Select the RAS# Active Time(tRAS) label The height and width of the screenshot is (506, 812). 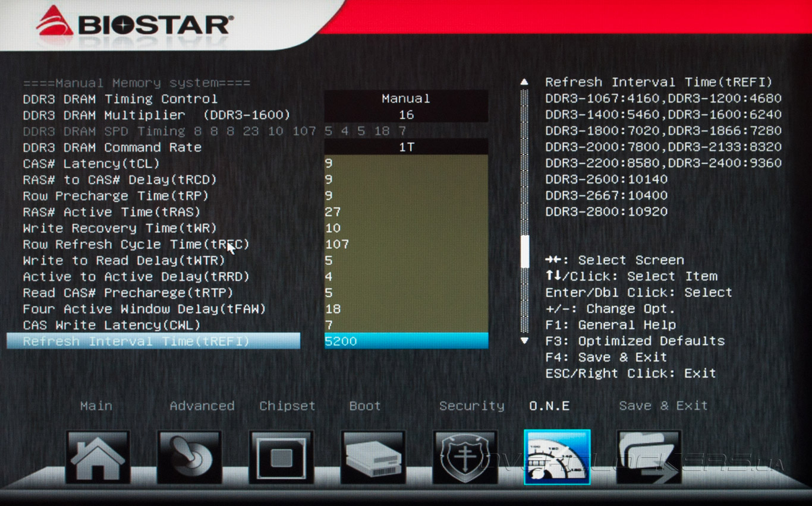(112, 212)
